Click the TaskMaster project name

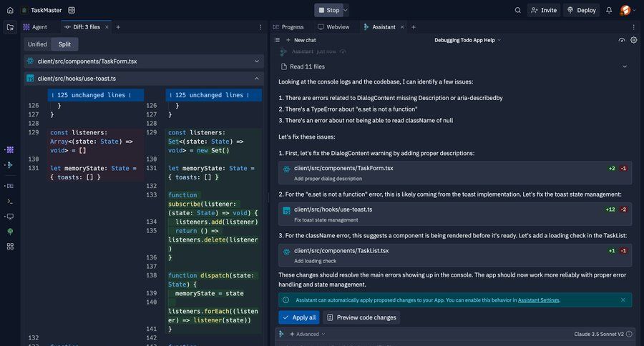46,10
